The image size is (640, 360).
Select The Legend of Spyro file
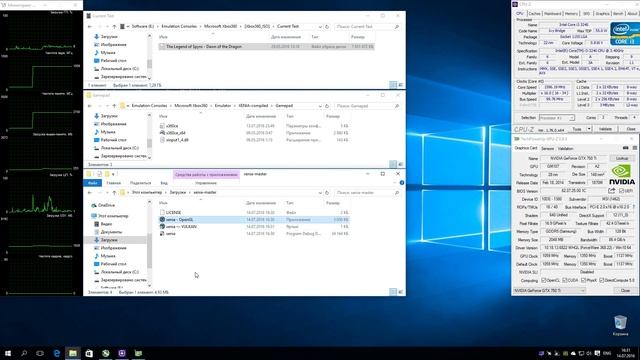(x=266, y=47)
